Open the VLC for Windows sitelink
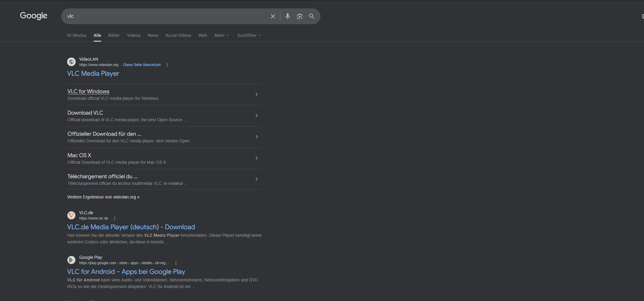 tap(88, 91)
